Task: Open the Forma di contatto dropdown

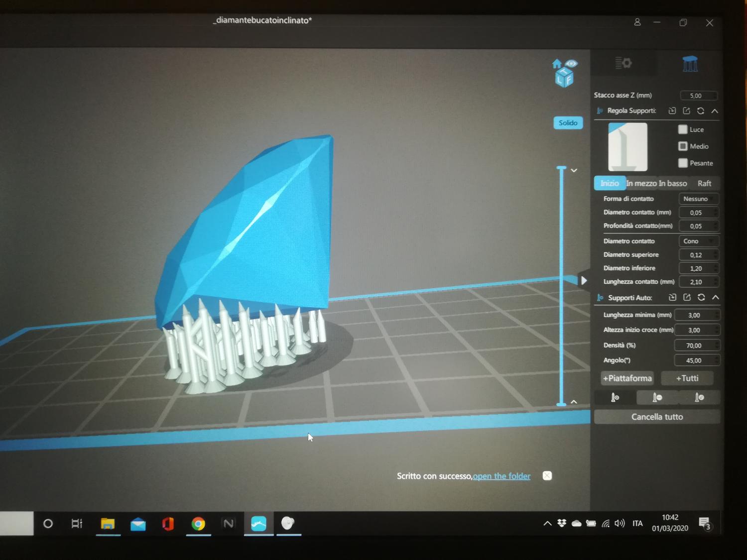Action: pos(698,199)
